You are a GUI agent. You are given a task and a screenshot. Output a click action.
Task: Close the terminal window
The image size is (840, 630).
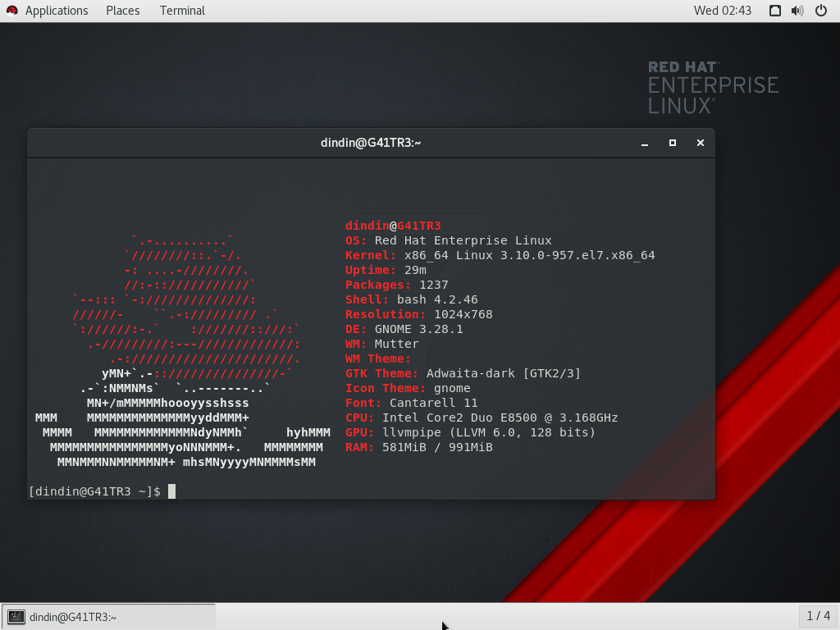[701, 143]
